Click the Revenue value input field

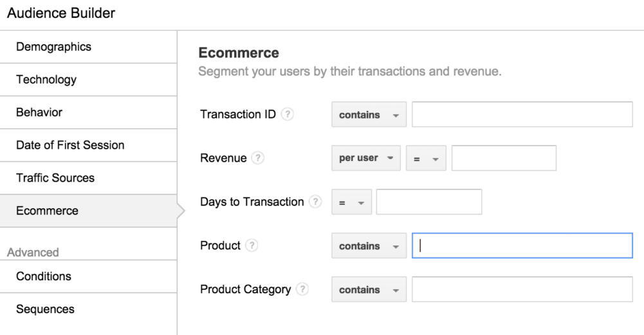pos(504,158)
